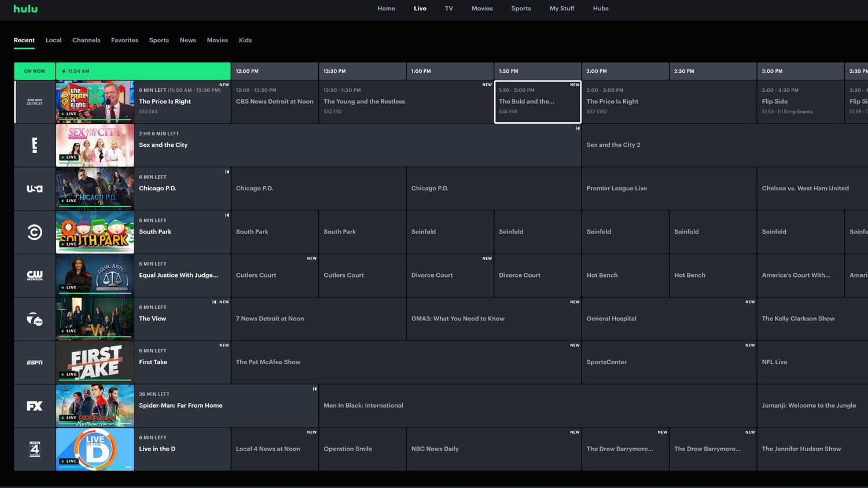Click the FX channel logo
The image size is (868, 488).
point(34,405)
